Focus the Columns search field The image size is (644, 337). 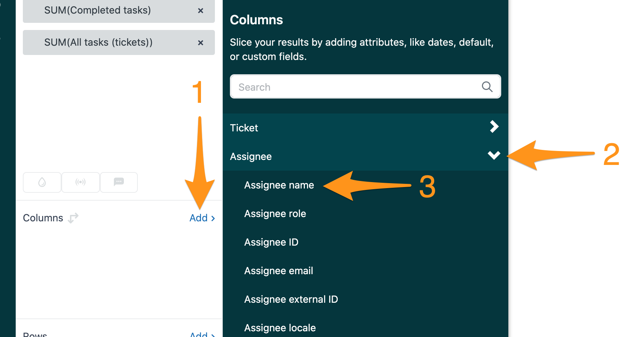point(365,87)
